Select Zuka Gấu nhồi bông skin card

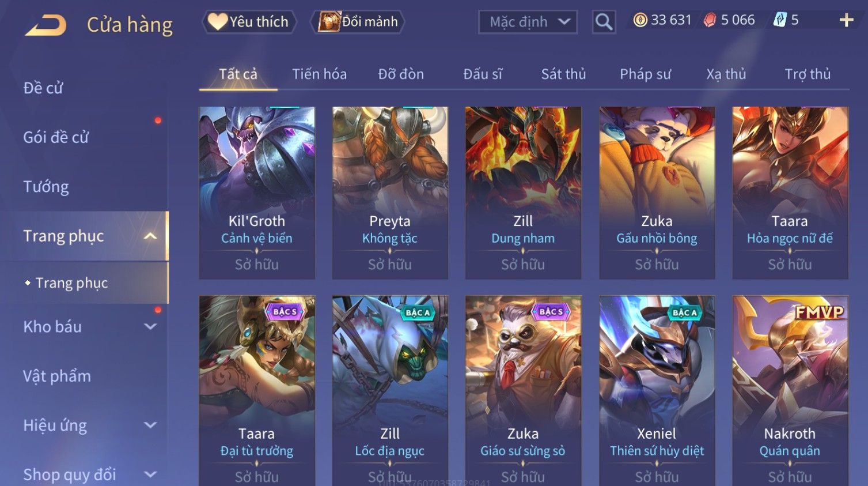click(657, 193)
